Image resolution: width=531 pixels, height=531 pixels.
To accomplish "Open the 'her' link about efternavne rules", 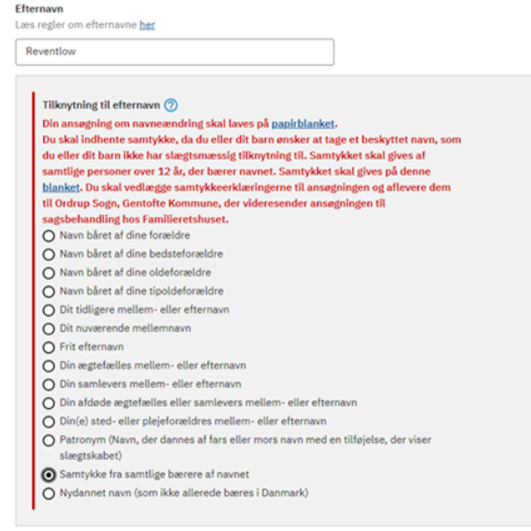I will (x=147, y=25).
